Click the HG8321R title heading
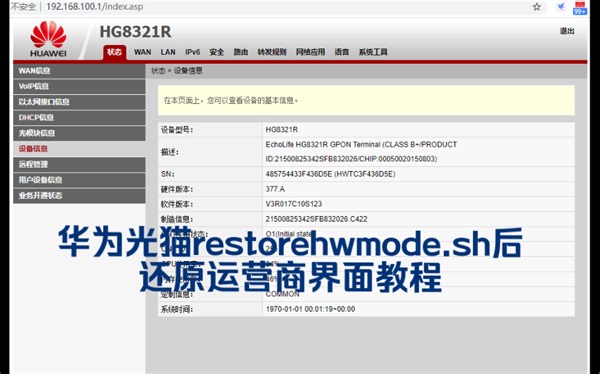The width and height of the screenshot is (600, 374). pos(135,32)
